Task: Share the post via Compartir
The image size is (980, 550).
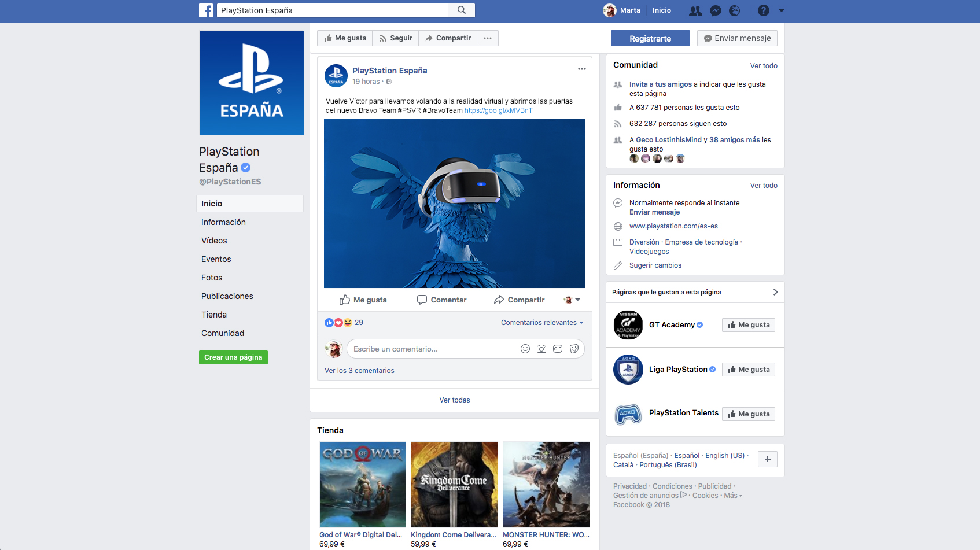Action: pos(519,300)
